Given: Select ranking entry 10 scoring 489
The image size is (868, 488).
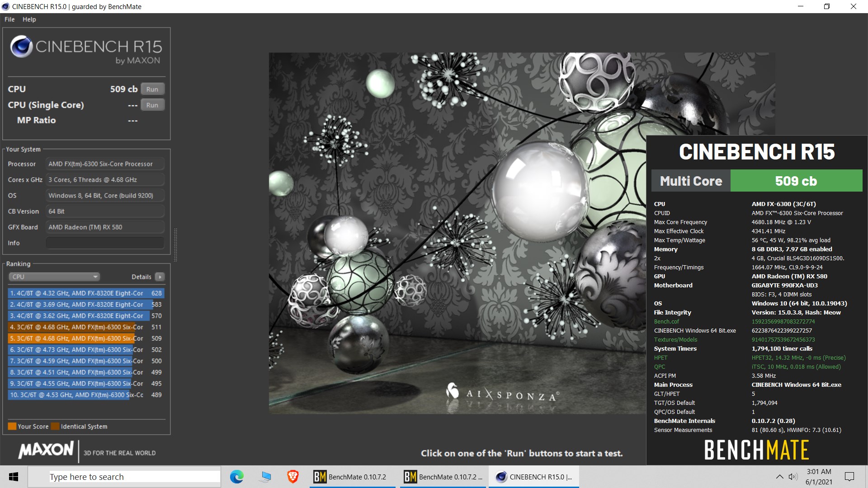Looking at the screenshot, I should (x=86, y=395).
